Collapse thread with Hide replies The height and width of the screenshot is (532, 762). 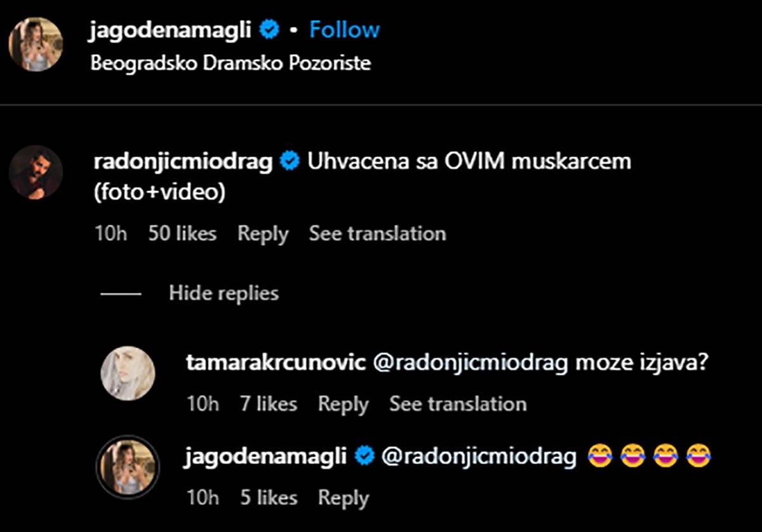pyautogui.click(x=224, y=293)
